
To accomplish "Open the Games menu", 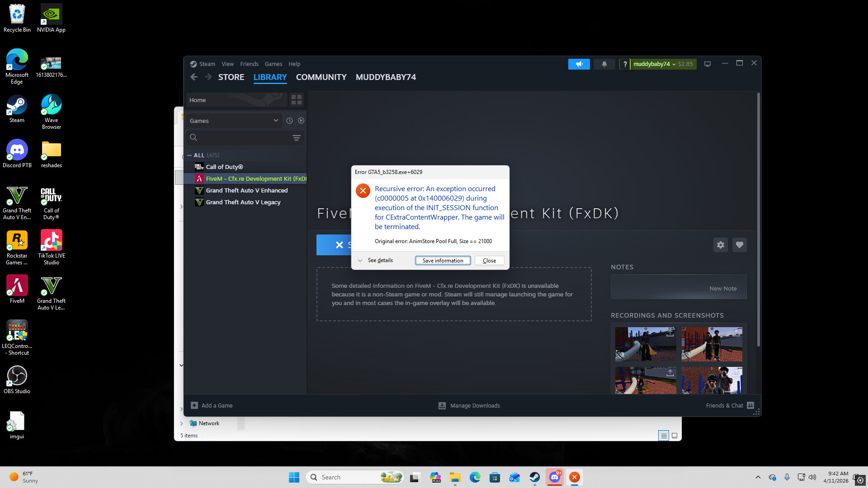I will tap(273, 64).
